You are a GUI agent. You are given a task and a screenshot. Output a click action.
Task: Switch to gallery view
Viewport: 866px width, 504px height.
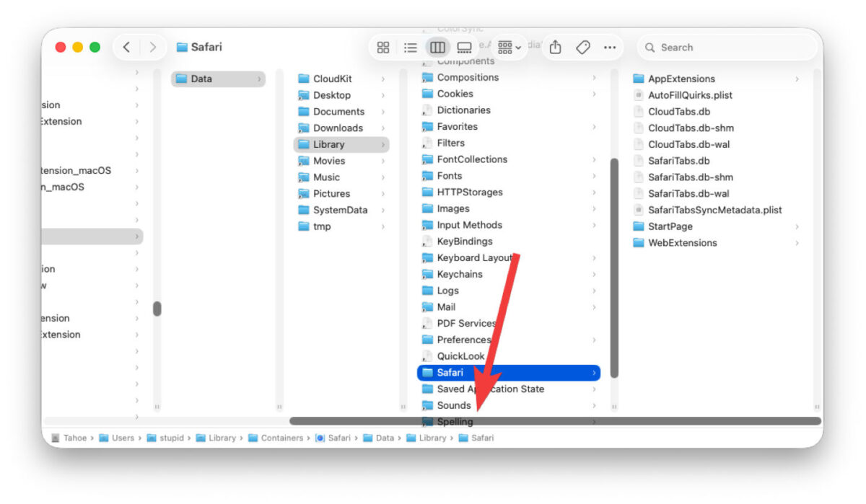(x=464, y=47)
